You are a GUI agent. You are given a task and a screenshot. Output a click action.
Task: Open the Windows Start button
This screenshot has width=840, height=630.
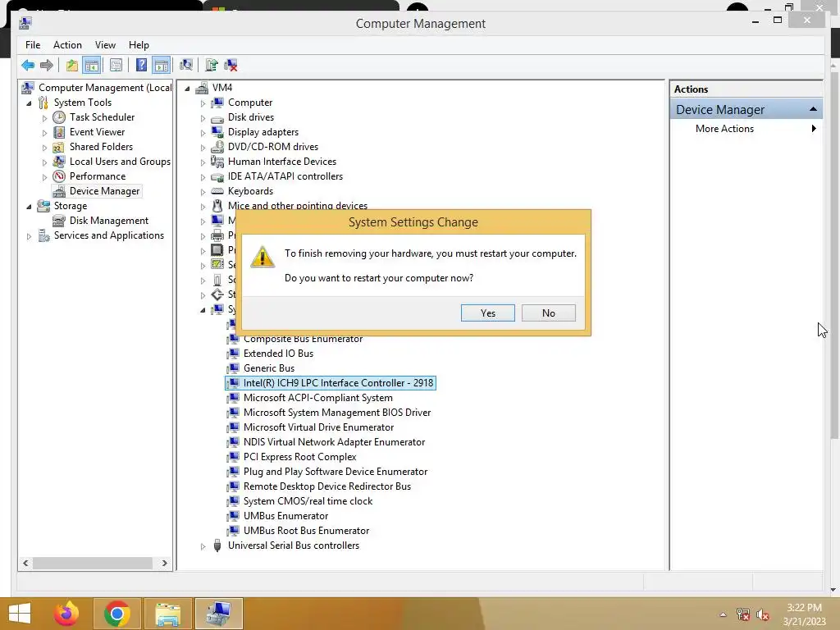click(20, 614)
